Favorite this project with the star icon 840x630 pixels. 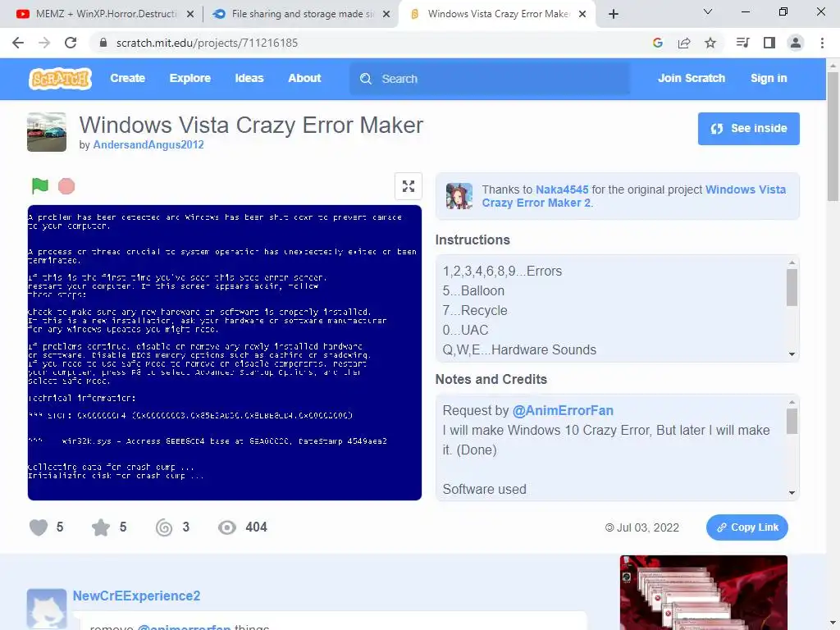pyautogui.click(x=101, y=527)
